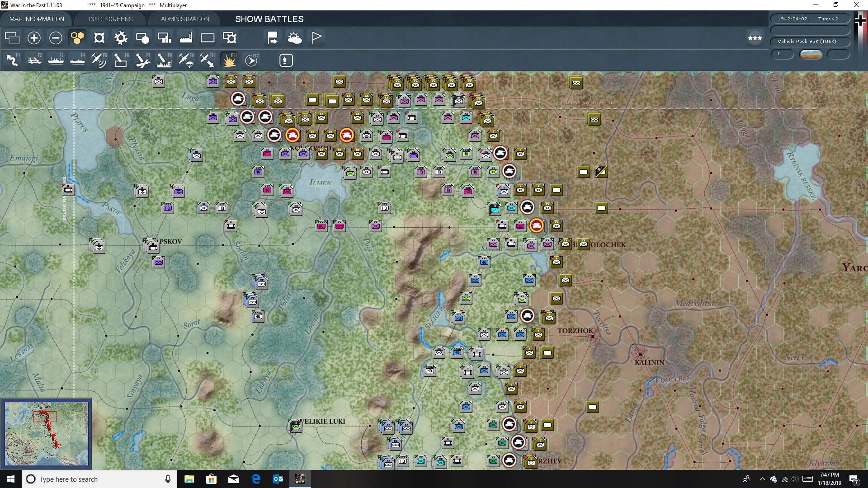Click the F12 end turn icon
The height and width of the screenshot is (488, 868).
[x=252, y=60]
